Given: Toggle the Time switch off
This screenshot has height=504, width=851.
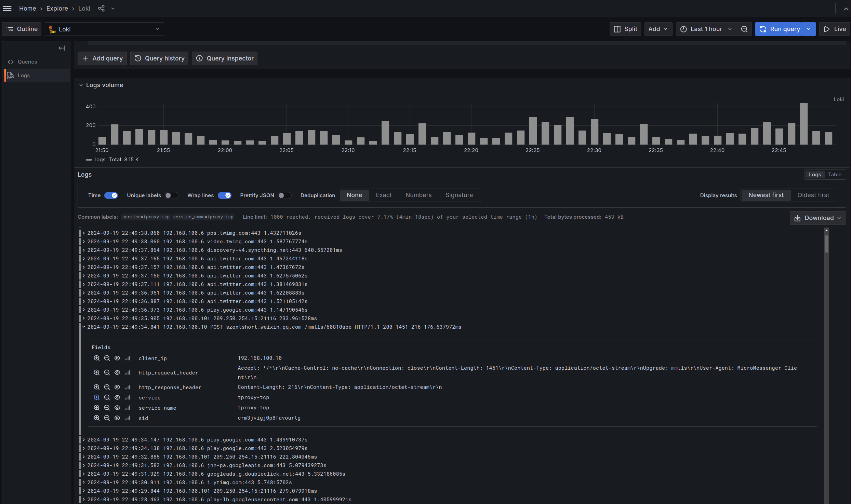Looking at the screenshot, I should click(111, 195).
